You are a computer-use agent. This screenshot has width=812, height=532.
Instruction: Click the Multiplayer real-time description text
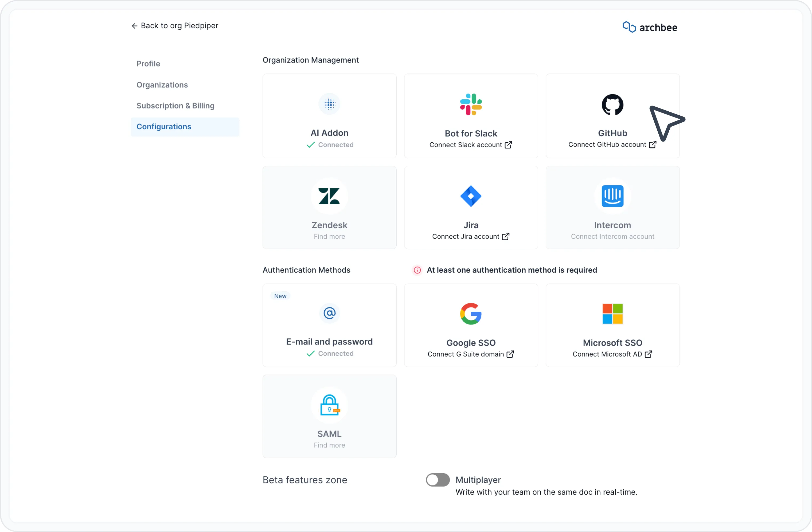point(546,492)
